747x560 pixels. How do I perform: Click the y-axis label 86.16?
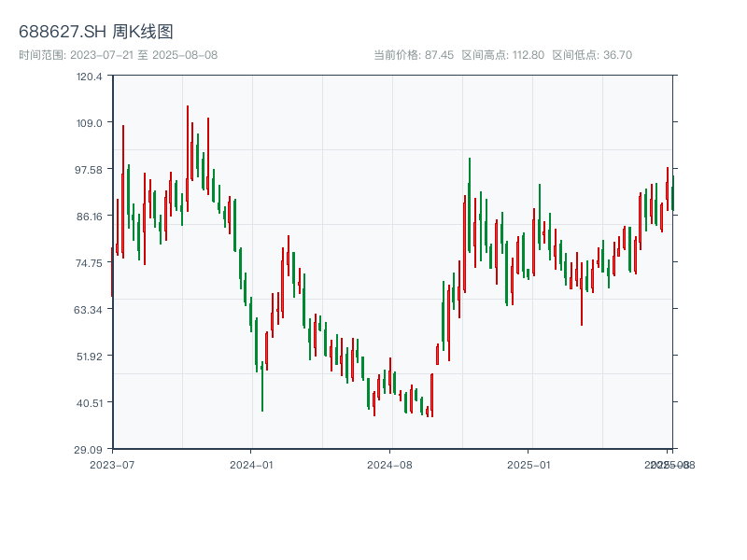coord(89,217)
